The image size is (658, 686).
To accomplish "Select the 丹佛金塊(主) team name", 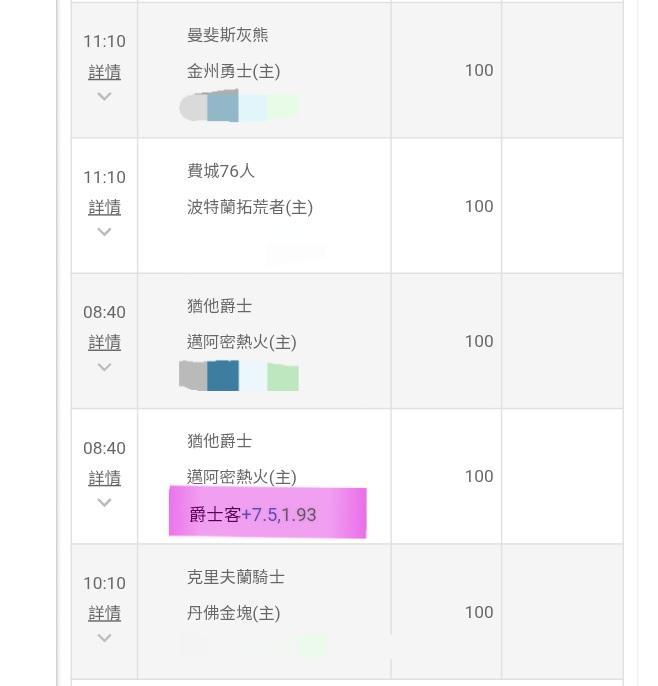I will point(233,613).
